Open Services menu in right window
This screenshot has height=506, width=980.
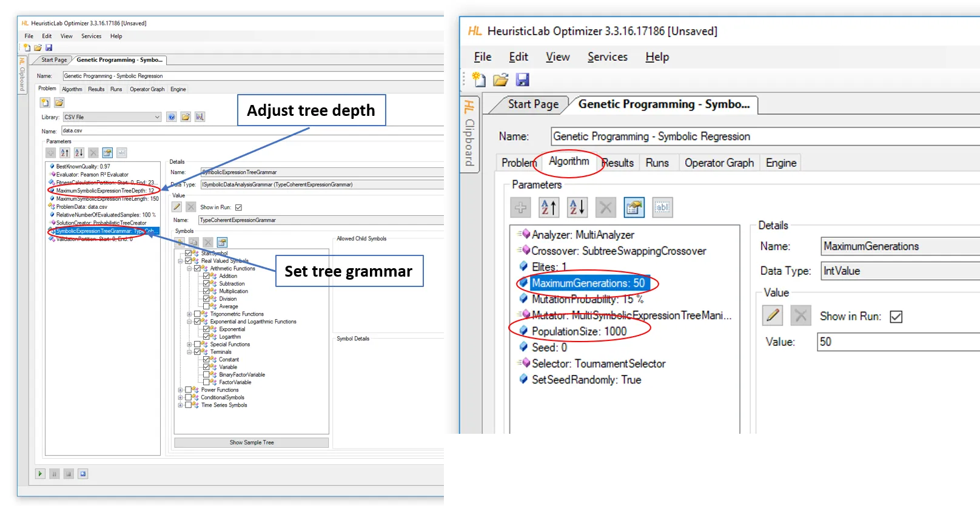pyautogui.click(x=607, y=57)
